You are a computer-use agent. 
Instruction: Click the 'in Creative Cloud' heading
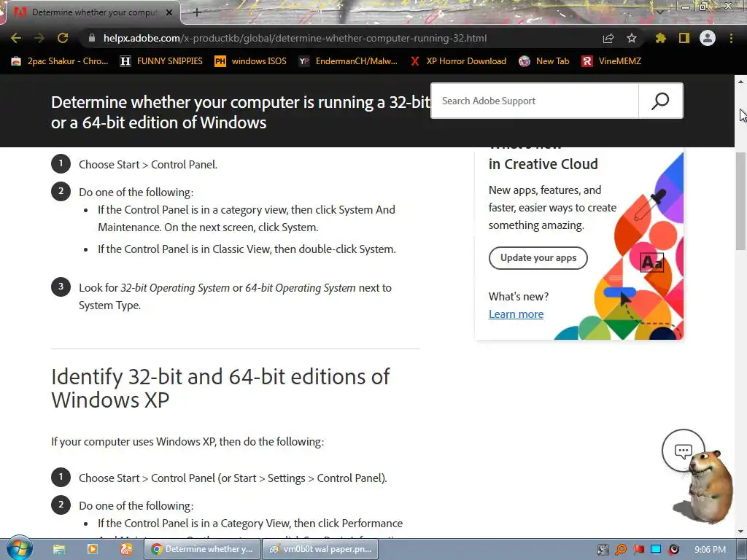[x=543, y=164]
